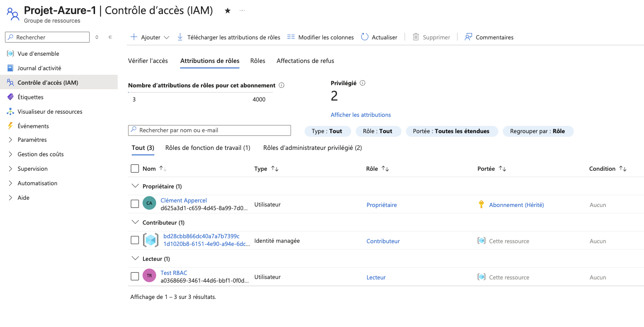The image size is (644, 327).
Task: Click Télécharger les attributions de rôles
Action: (x=229, y=37)
